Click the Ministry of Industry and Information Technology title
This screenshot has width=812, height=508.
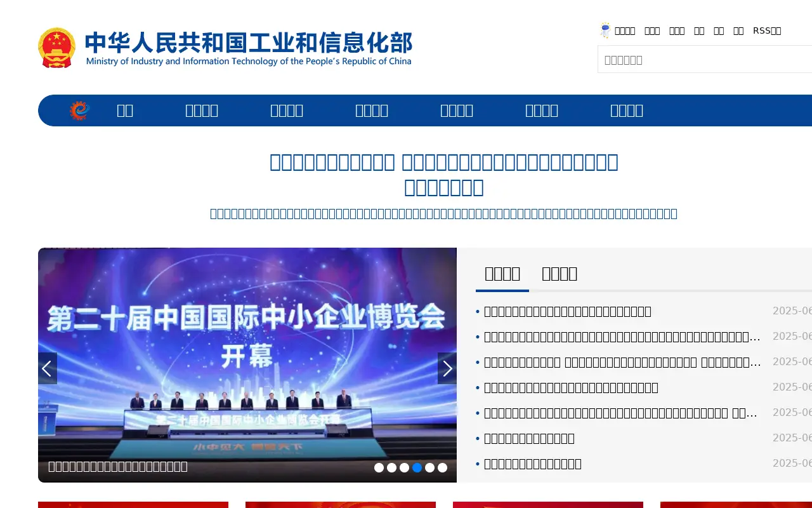pyautogui.click(x=249, y=48)
